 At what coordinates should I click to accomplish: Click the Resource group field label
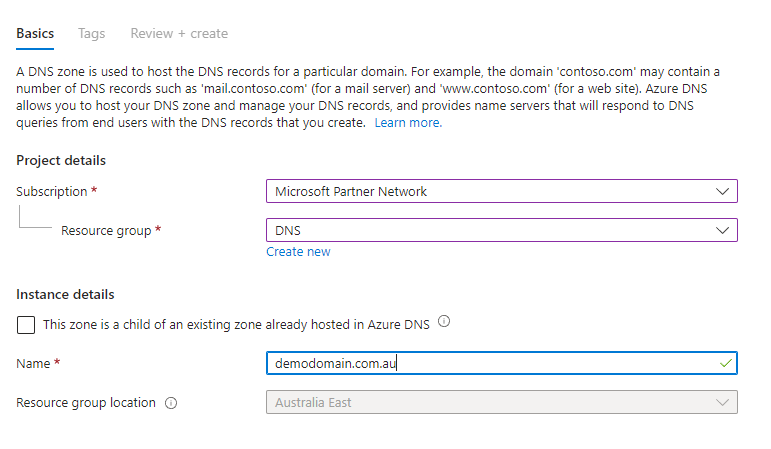click(x=106, y=230)
